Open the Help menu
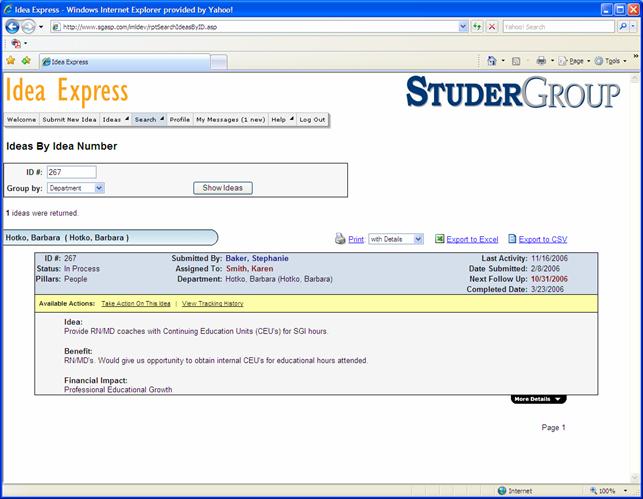Image resolution: width=643 pixels, height=499 pixels. pyautogui.click(x=282, y=119)
